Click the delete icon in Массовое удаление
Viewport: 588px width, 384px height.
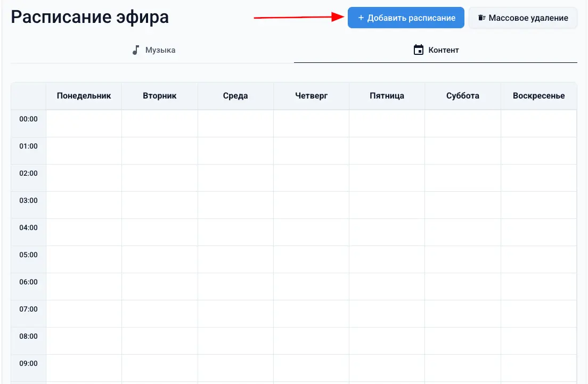(481, 18)
